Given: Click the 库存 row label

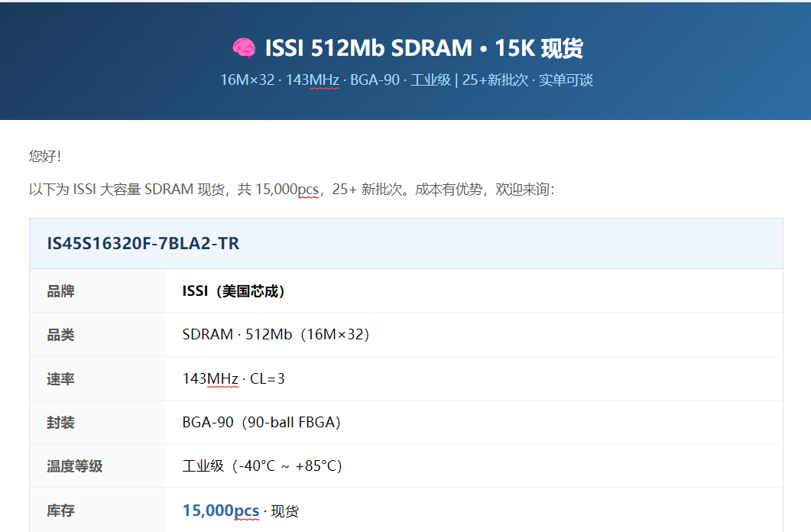Looking at the screenshot, I should [60, 511].
